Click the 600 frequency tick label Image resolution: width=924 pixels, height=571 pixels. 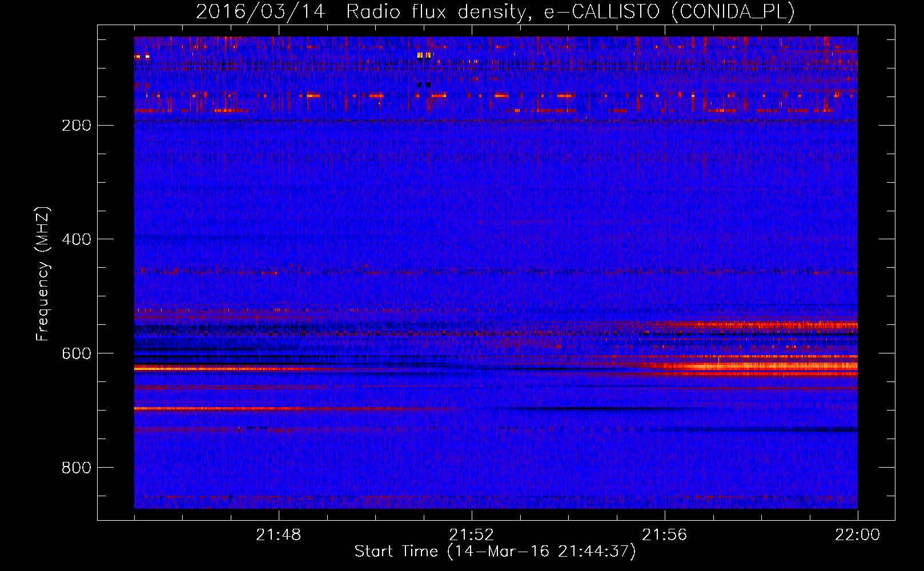click(x=77, y=353)
